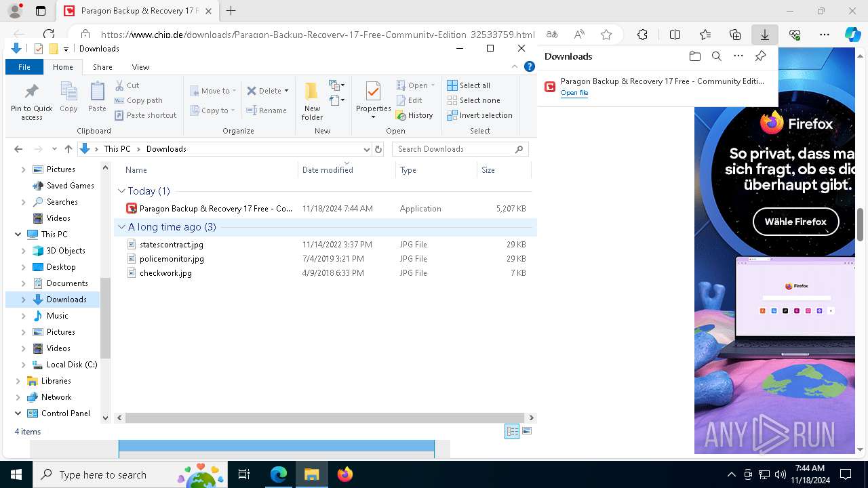The image size is (868, 488).
Task: Open the notification center icon
Action: point(846,474)
